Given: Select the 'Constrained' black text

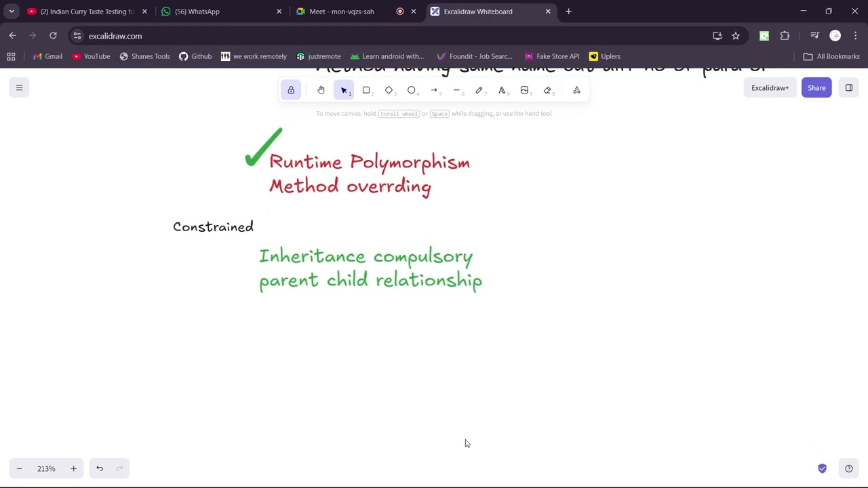Looking at the screenshot, I should pyautogui.click(x=213, y=227).
